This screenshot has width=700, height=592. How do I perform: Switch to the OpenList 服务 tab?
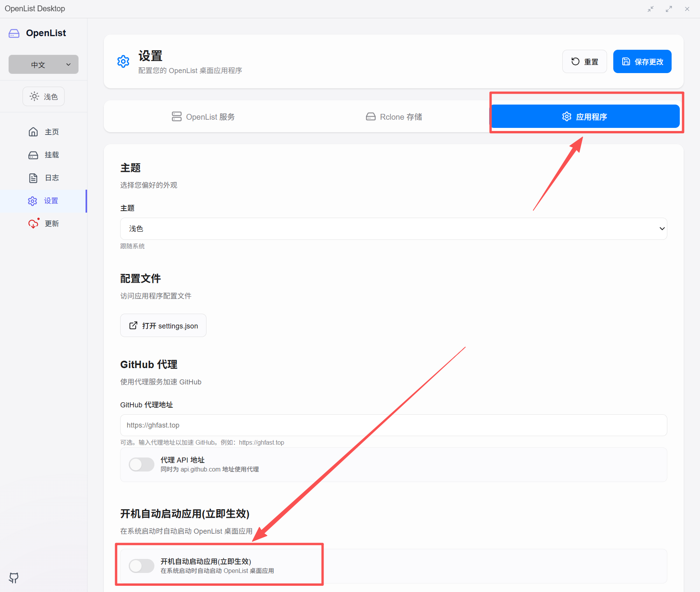pos(203,117)
